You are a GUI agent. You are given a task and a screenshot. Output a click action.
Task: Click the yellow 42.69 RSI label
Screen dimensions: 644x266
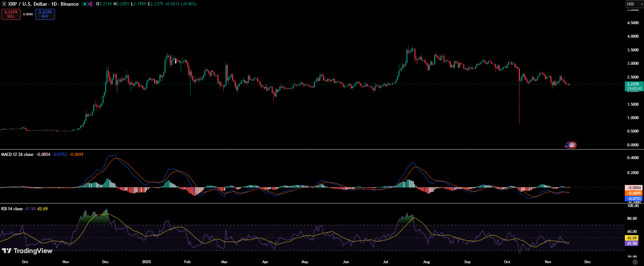coord(632,238)
